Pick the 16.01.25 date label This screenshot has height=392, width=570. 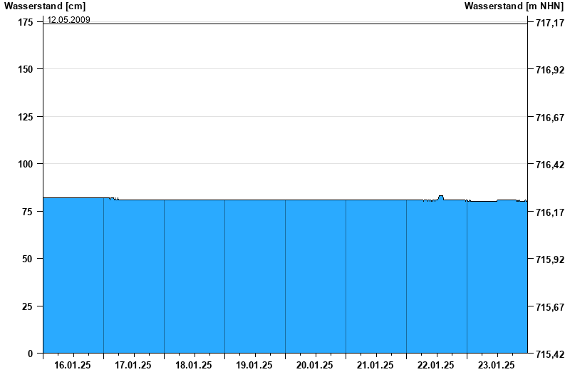(73, 365)
